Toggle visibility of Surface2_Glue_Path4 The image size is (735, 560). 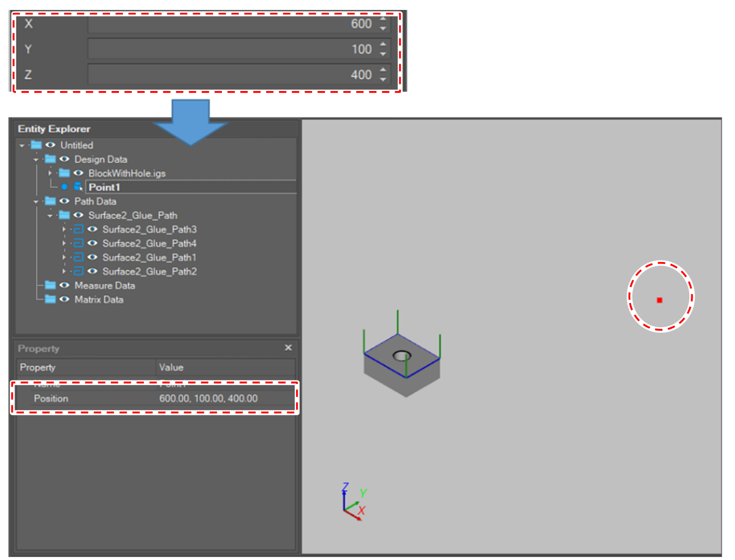tap(92, 243)
